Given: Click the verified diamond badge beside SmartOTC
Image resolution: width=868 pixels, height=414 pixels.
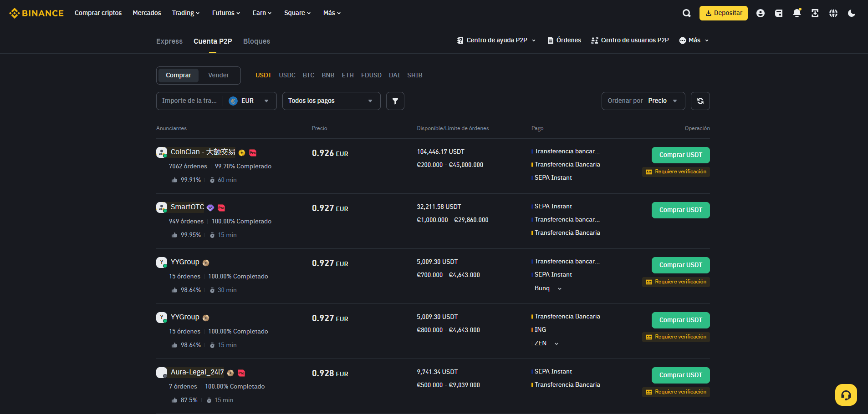Looking at the screenshot, I should [210, 208].
